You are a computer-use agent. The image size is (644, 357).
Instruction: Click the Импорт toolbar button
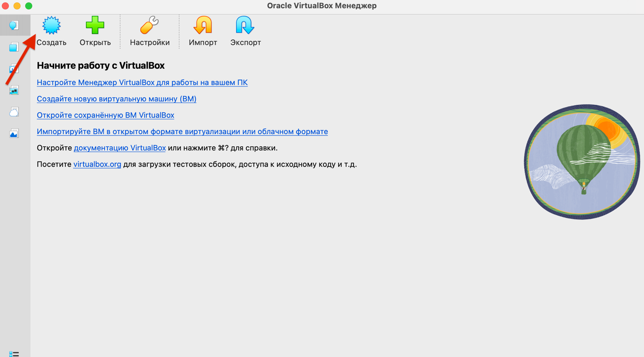tap(203, 31)
